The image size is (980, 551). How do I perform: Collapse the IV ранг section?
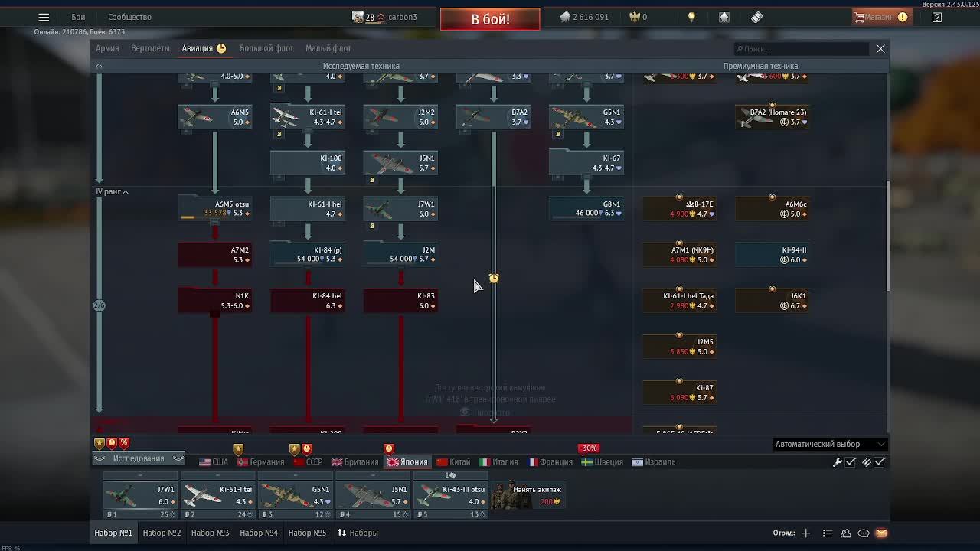click(112, 191)
